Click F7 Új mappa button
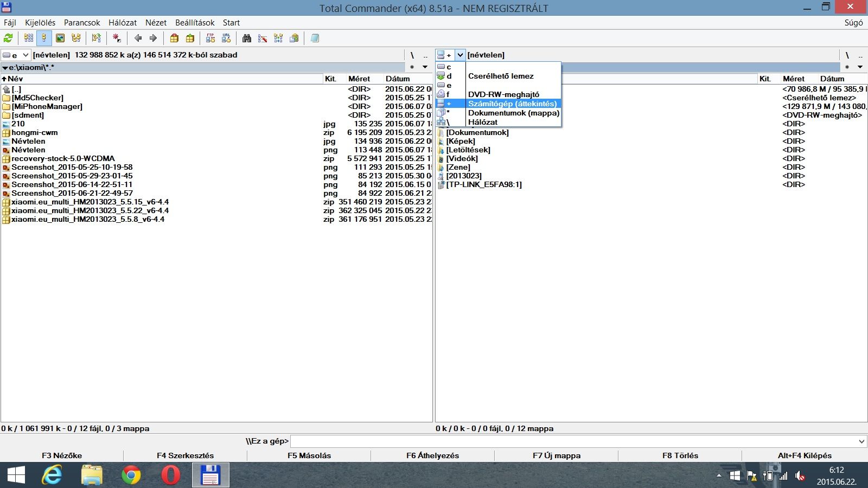The height and width of the screenshot is (488, 868). click(x=557, y=455)
